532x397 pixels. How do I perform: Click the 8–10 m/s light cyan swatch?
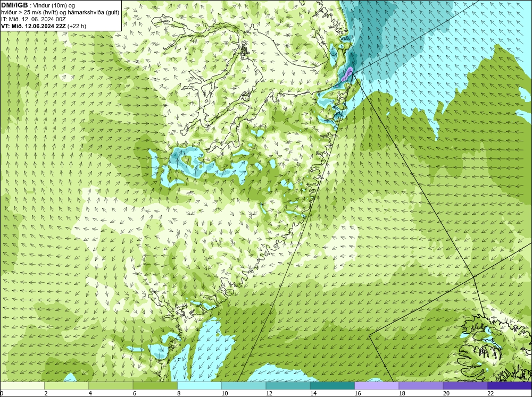199,386
